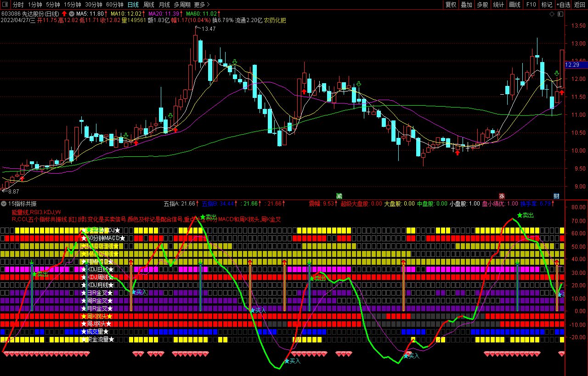Toggle 复权 price adjustment
This screenshot has width=588, height=376.
(451, 5)
